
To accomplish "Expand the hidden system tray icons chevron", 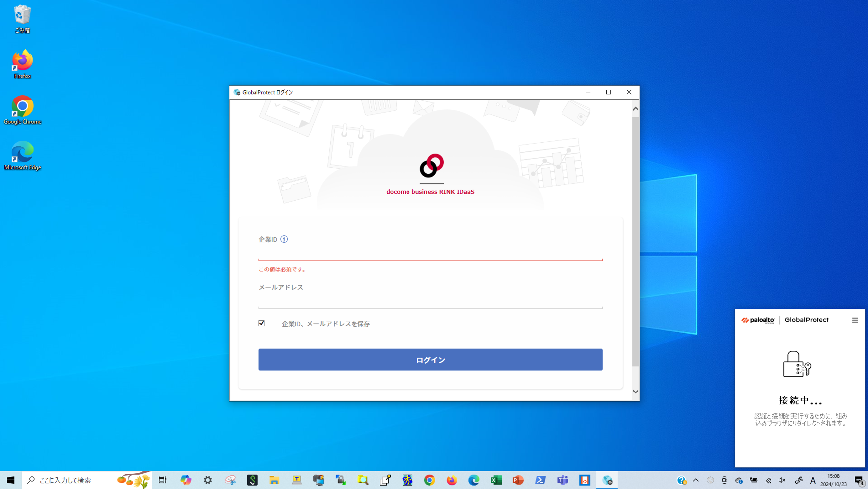I will [696, 480].
